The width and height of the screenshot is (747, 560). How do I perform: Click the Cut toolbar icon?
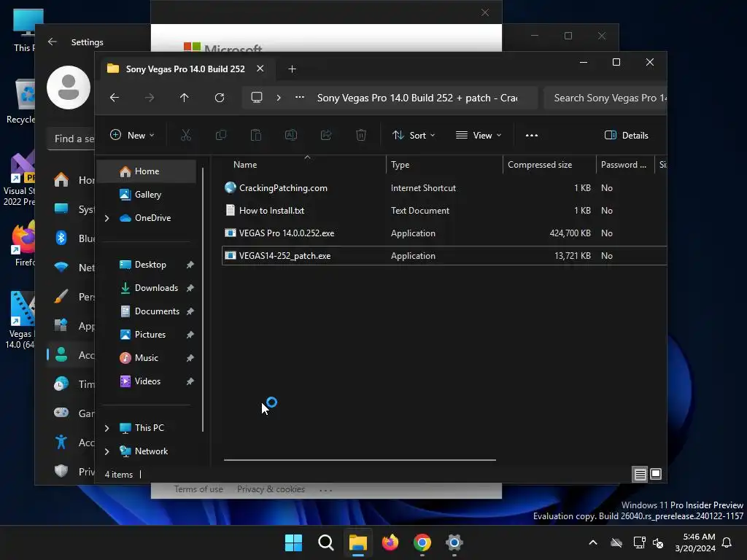(x=186, y=135)
